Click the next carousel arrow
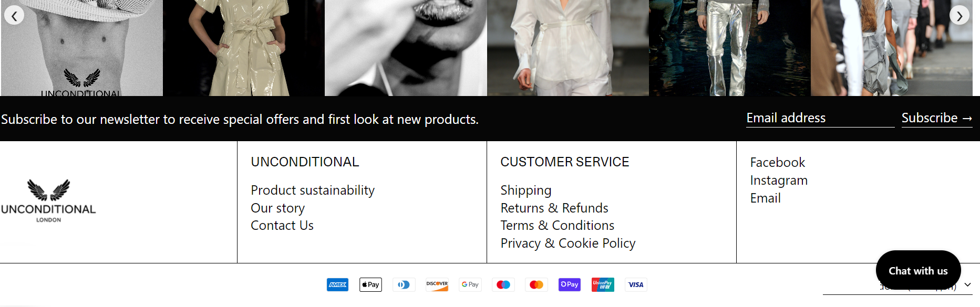 [x=960, y=16]
